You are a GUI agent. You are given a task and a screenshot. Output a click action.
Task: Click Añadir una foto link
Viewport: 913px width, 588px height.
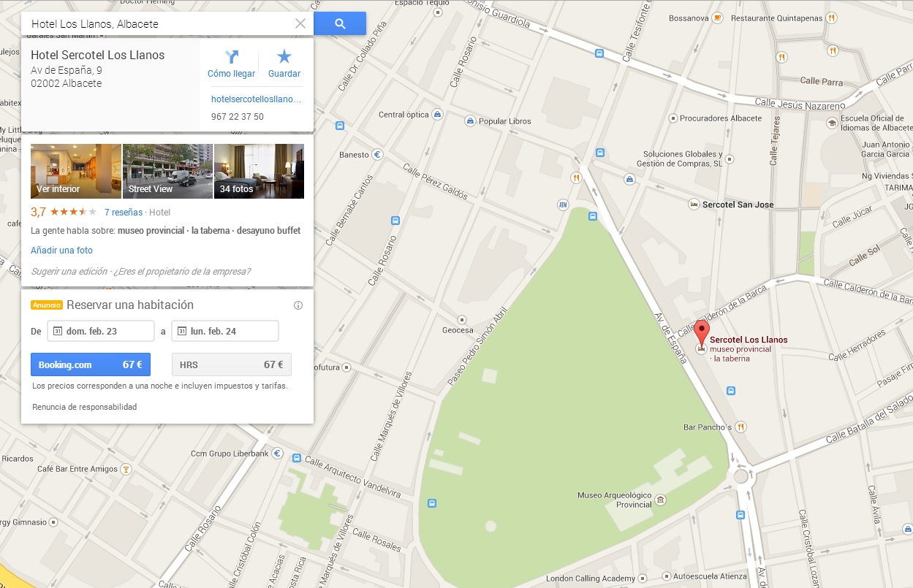(62, 251)
